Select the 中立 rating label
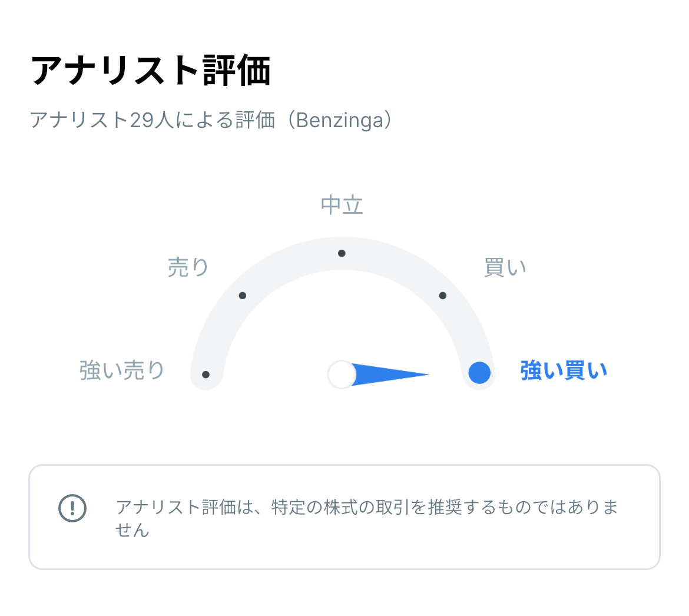The height and width of the screenshot is (616, 689). coord(342,205)
